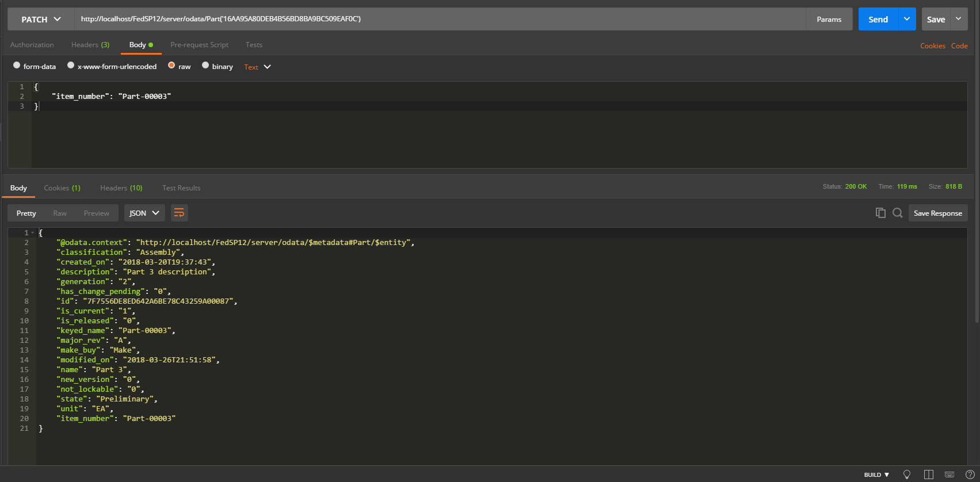Click Save Response button

pos(937,213)
